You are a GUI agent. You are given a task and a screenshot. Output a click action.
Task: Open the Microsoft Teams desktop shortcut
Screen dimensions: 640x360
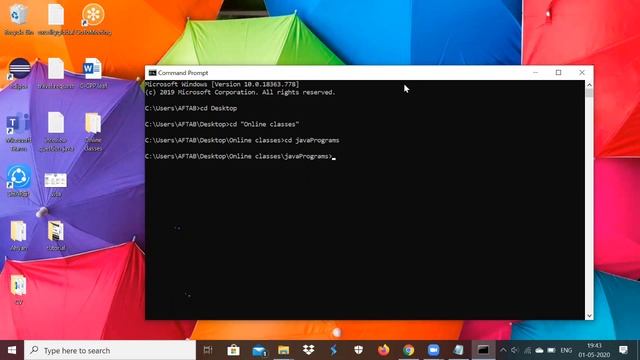click(x=18, y=131)
